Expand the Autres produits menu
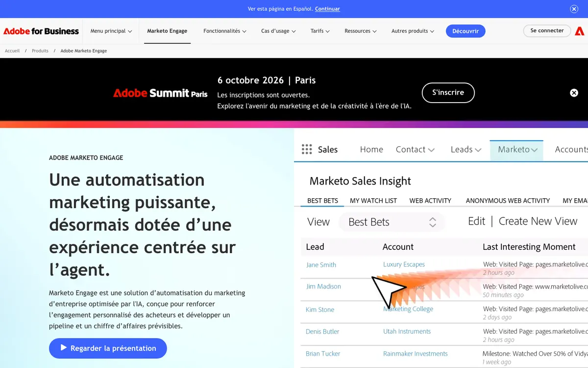Viewport: 588px width, 368px height. click(413, 31)
